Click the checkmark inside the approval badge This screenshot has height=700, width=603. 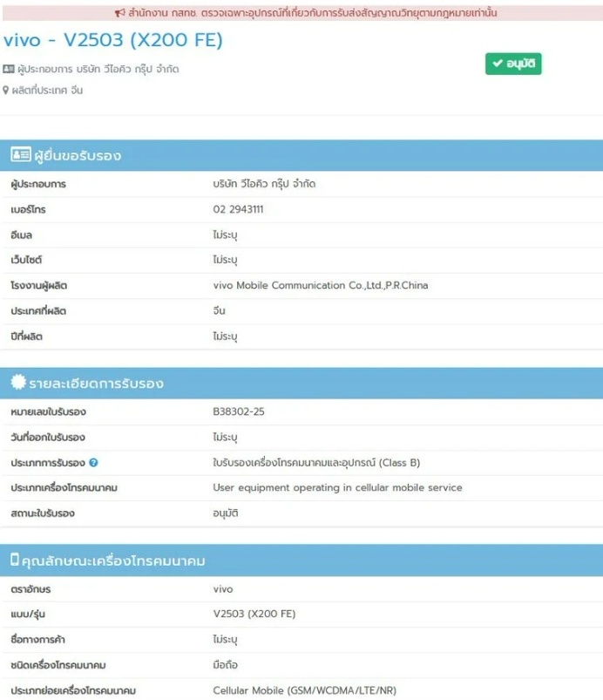coord(498,64)
